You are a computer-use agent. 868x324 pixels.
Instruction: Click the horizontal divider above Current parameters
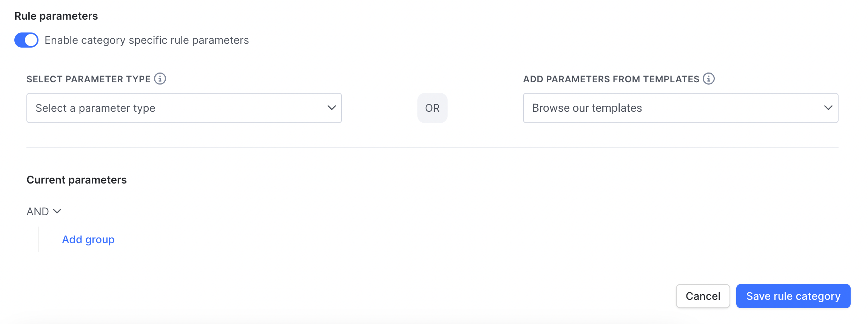click(432, 147)
